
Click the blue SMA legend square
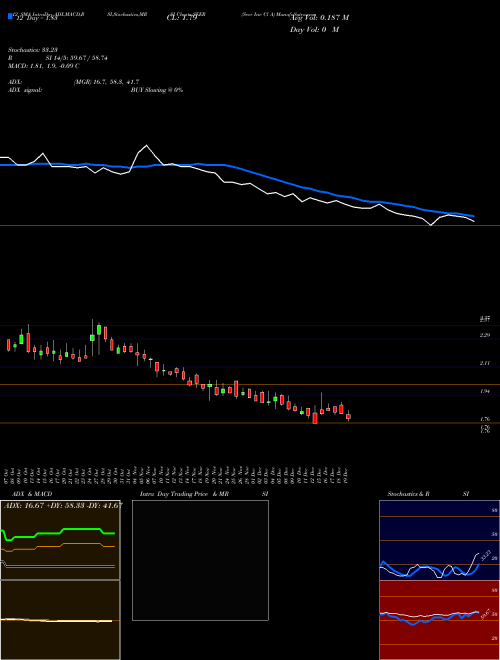10,16
